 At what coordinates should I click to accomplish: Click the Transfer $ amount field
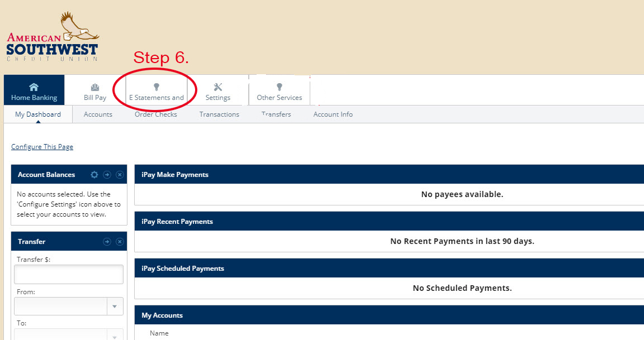(69, 274)
